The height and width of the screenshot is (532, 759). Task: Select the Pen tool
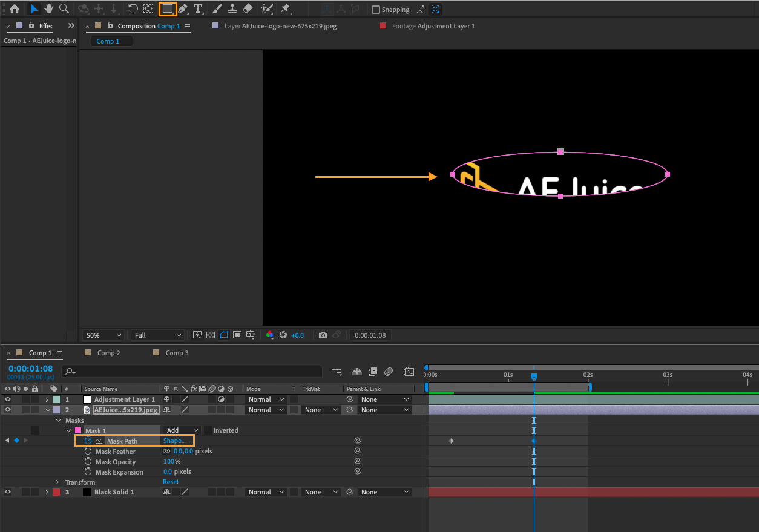pyautogui.click(x=183, y=9)
